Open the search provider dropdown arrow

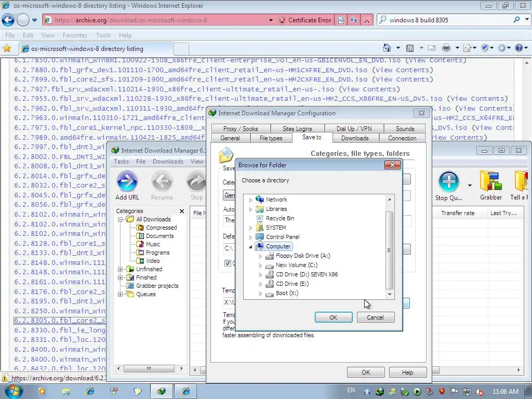click(526, 20)
